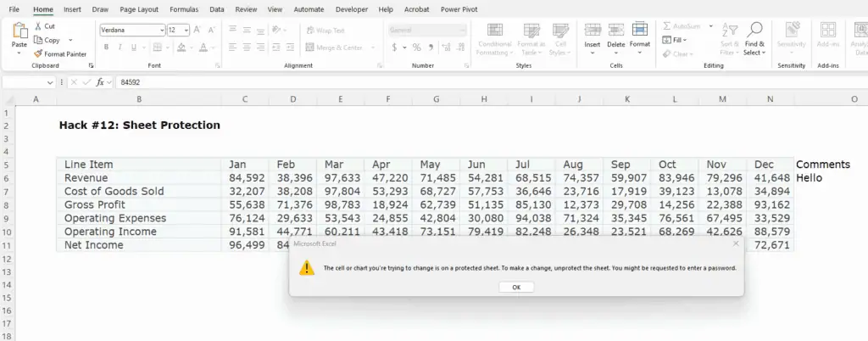Viewport: 868px width, 341px height.
Task: Toggle Underline formatting
Action: point(133,48)
